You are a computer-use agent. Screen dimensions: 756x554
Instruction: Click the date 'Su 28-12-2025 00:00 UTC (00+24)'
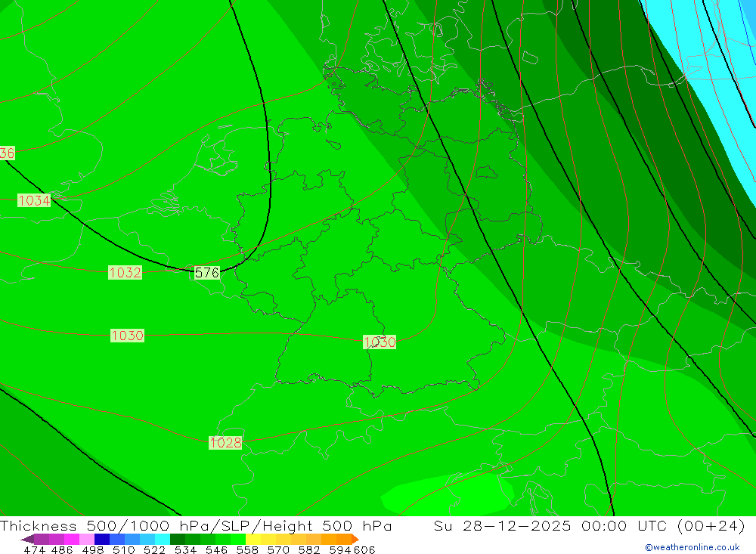click(589, 525)
